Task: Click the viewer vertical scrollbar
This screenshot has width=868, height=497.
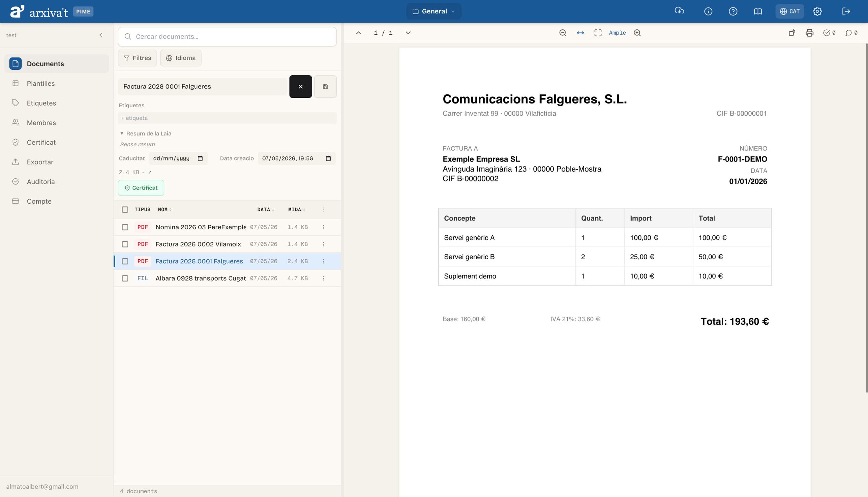Action: [867, 218]
